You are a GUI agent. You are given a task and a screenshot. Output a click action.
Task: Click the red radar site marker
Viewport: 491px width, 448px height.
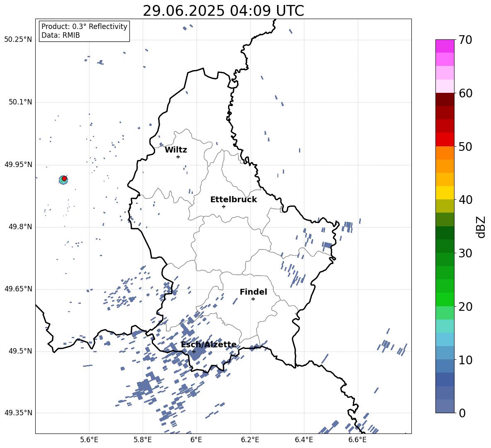(64, 179)
